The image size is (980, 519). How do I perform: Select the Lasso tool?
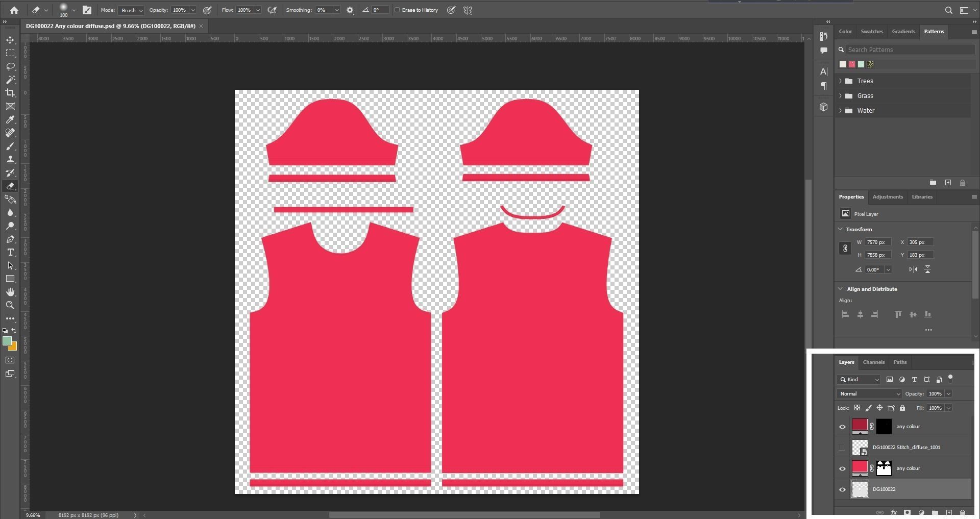(10, 67)
